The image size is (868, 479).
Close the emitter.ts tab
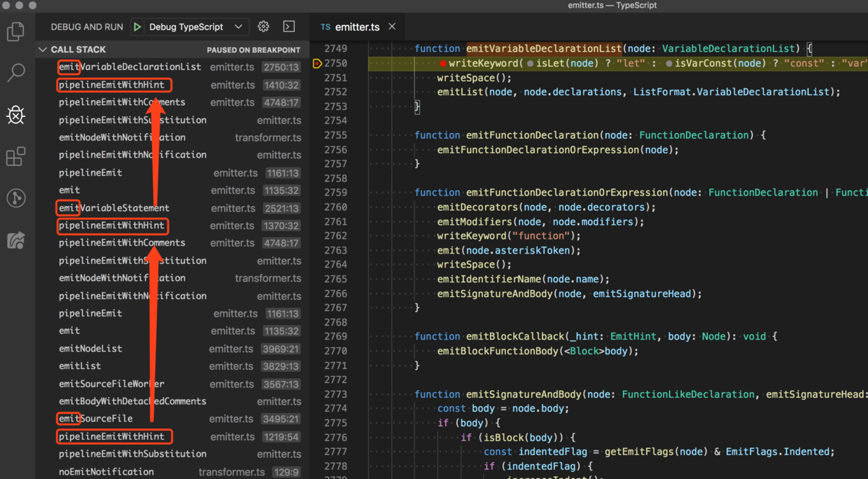pyautogui.click(x=392, y=27)
